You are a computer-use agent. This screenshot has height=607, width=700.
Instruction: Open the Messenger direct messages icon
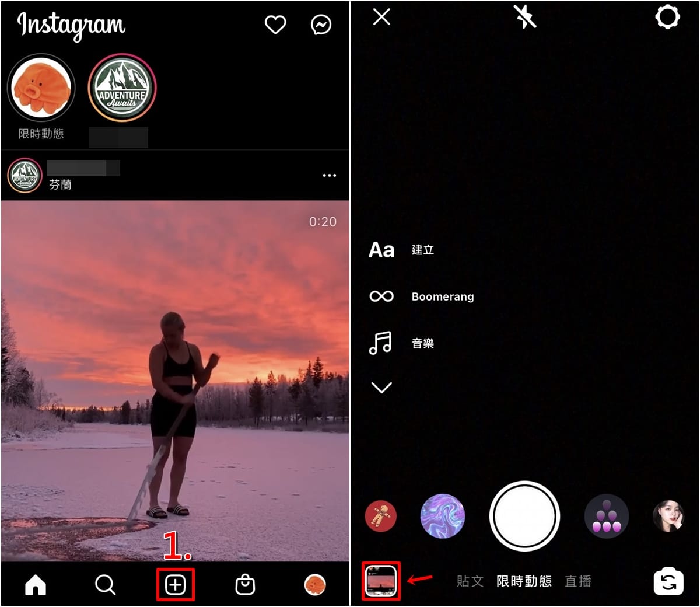321,25
